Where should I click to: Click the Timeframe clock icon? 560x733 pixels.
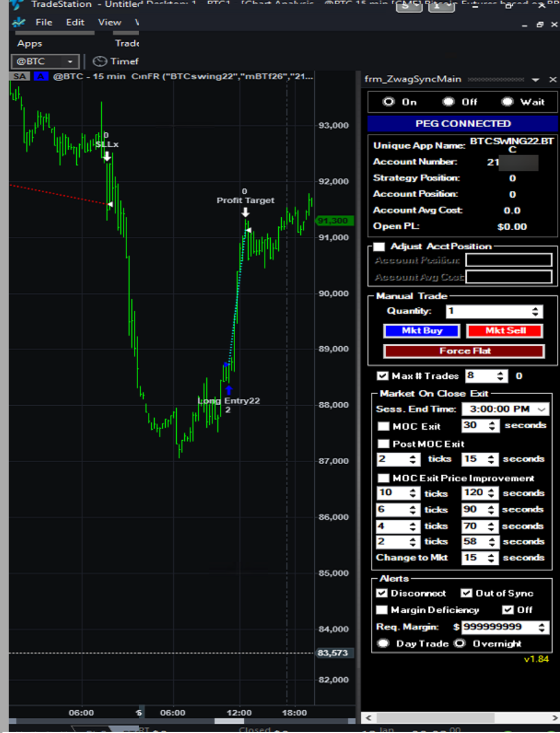click(x=99, y=61)
